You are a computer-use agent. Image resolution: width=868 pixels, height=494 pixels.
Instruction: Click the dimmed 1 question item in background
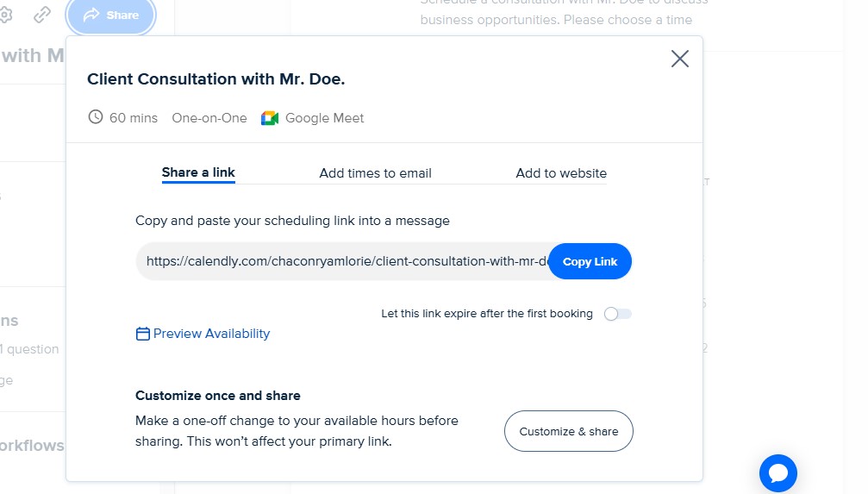29,349
